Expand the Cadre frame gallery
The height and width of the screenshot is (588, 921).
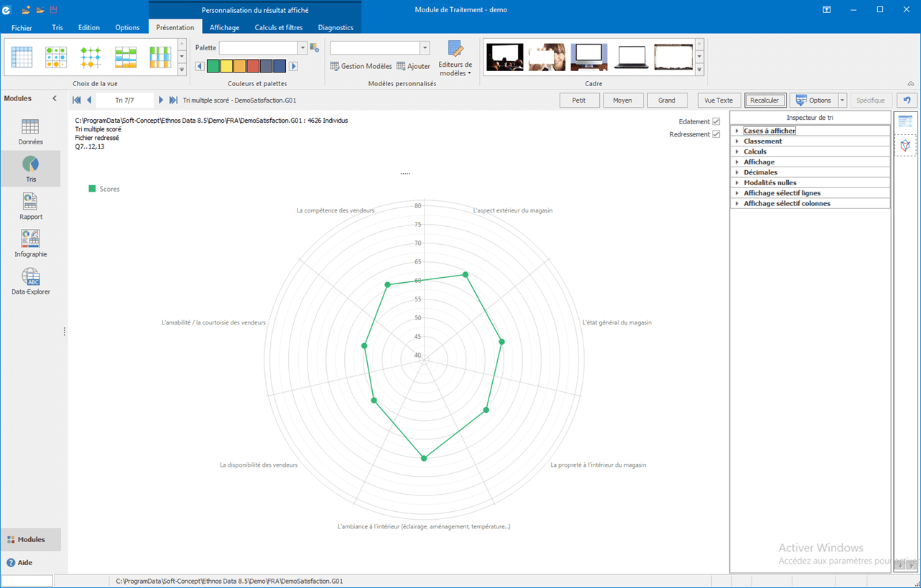point(700,70)
